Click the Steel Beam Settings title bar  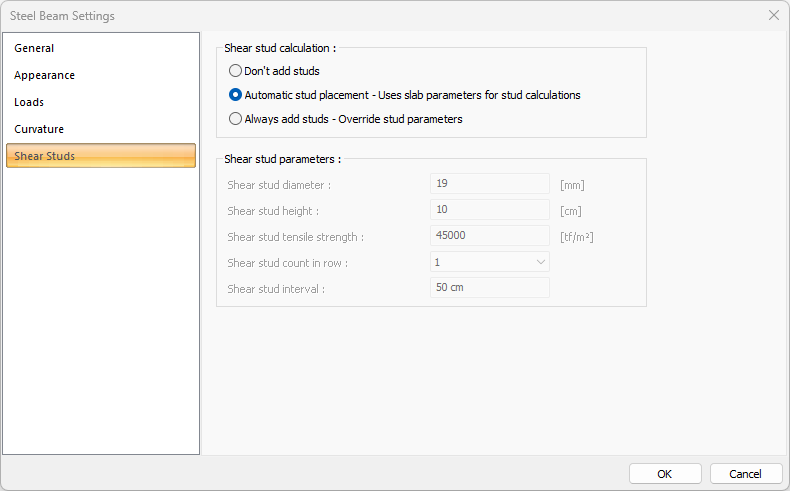tap(300, 15)
